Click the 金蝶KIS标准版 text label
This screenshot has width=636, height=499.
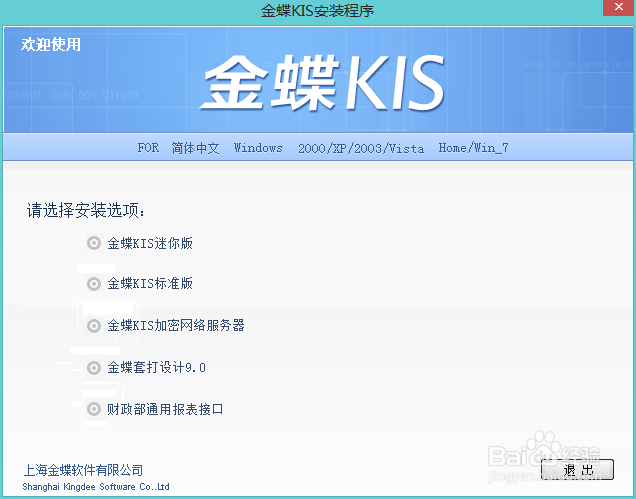pos(150,284)
